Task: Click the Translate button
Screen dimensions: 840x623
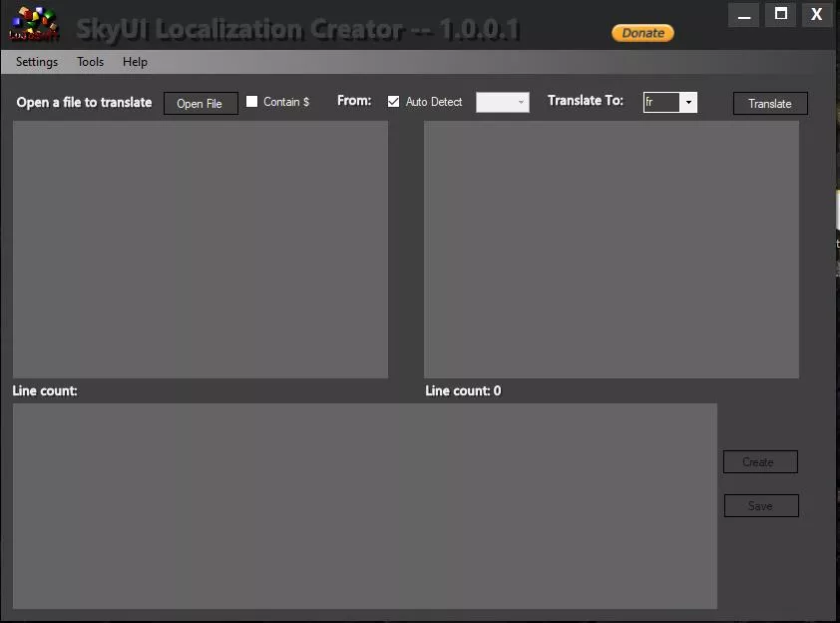Action: click(770, 103)
